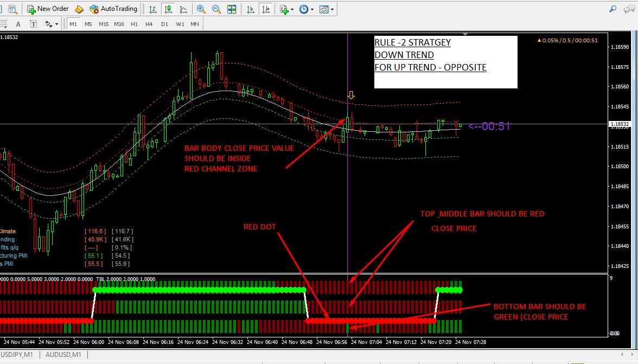Toggle chart shift button
The height and width of the screenshot is (364, 638).
pos(266,9)
